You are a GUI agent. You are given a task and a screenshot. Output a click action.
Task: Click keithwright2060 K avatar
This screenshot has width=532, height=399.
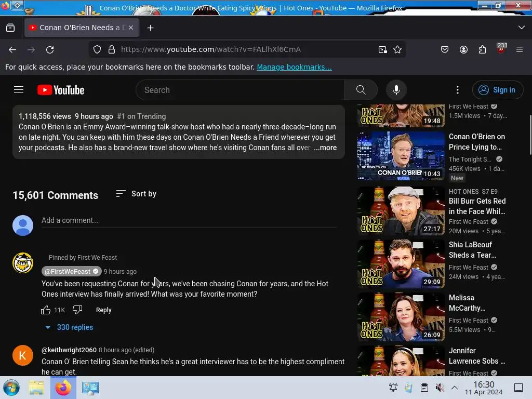click(23, 355)
